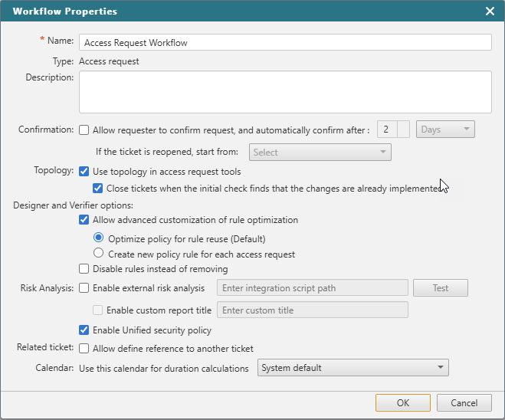Image resolution: width=505 pixels, height=420 pixels.
Task: Click into the Description text area
Action: (284, 92)
